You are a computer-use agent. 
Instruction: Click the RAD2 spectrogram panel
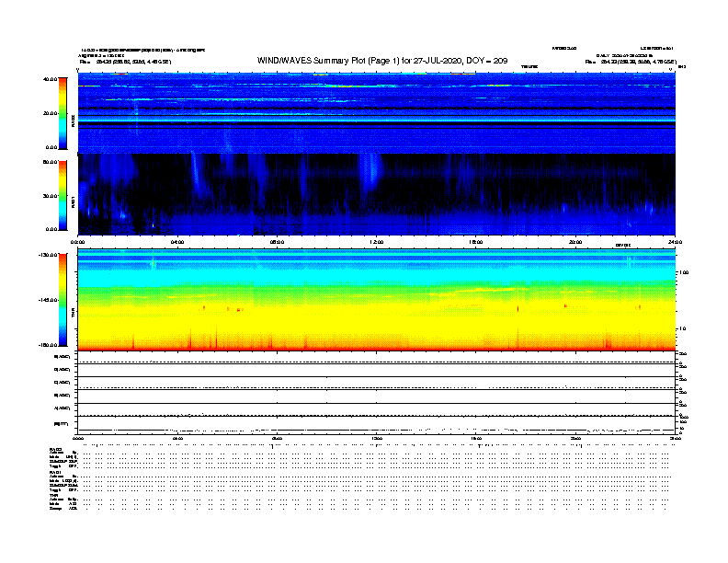click(x=377, y=113)
